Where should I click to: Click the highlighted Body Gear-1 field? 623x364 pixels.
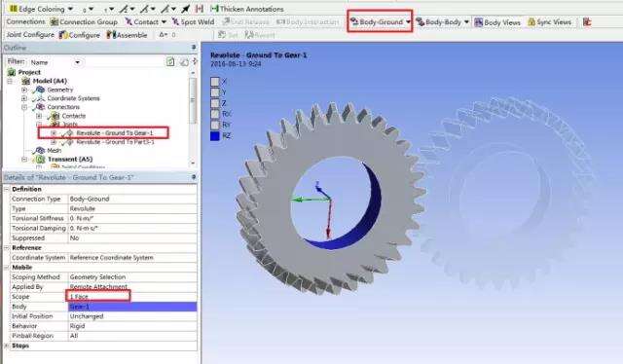pos(132,307)
